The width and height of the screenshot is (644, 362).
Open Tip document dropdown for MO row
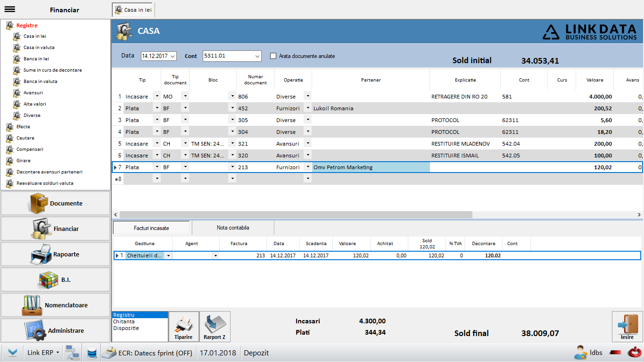[x=185, y=96]
